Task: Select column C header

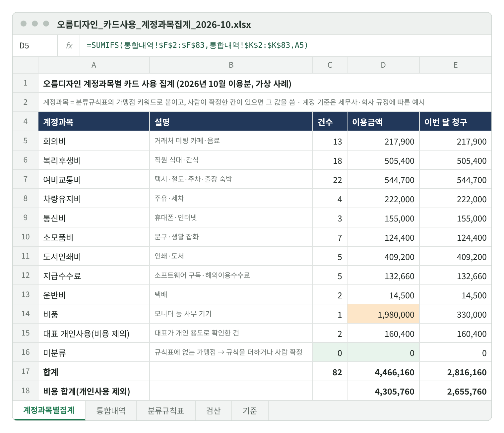Action: 330,65
